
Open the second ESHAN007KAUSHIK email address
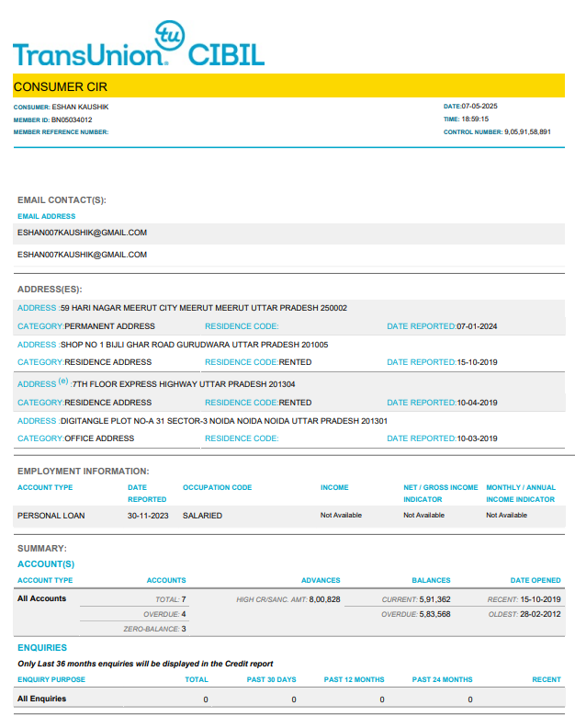point(82,255)
